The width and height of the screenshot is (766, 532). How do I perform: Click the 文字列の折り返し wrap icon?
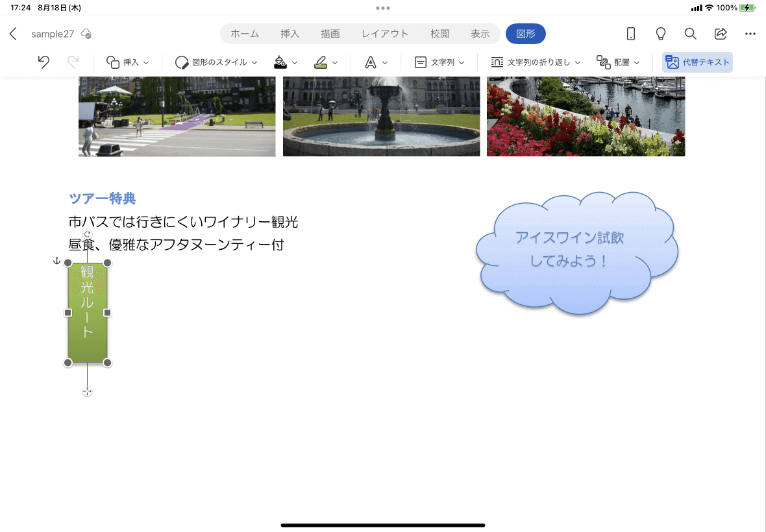coord(497,62)
